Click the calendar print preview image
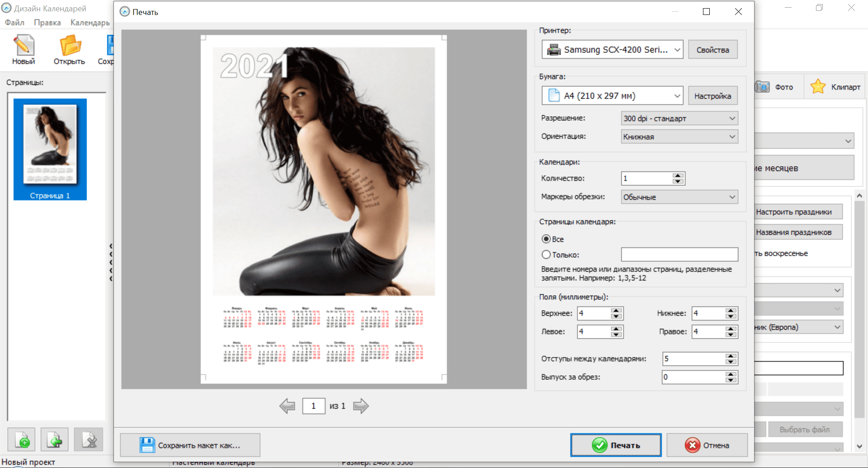 click(324, 209)
